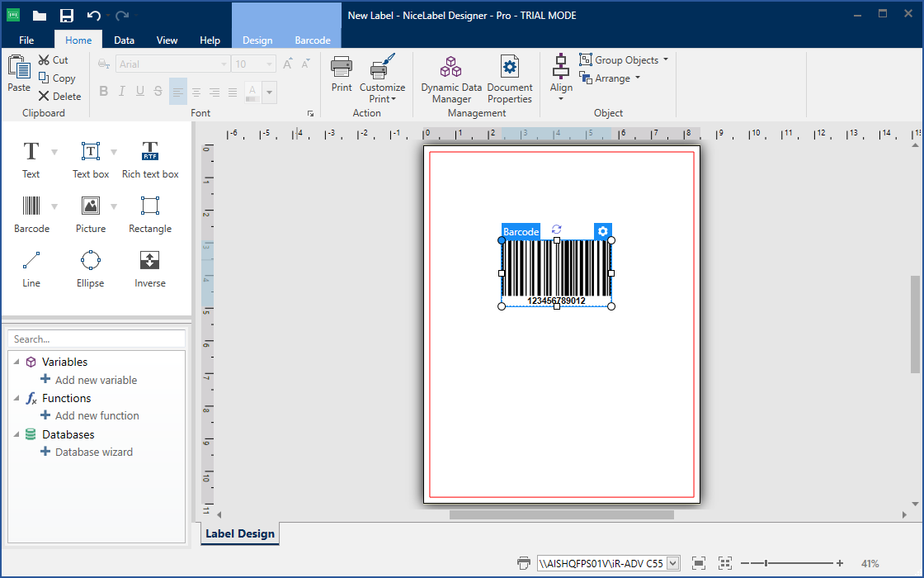Toggle left text alignment
The image size is (924, 578).
coord(178,92)
